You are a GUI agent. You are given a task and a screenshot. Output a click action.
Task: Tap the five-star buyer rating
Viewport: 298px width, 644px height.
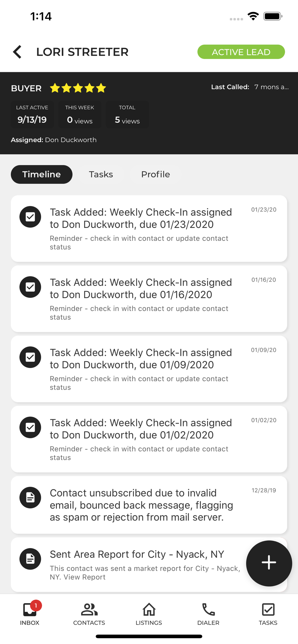[78, 88]
